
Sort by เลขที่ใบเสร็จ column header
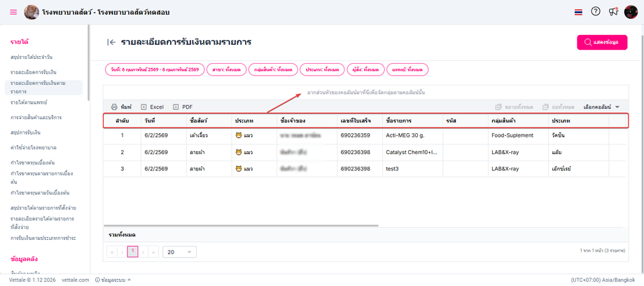click(x=359, y=121)
